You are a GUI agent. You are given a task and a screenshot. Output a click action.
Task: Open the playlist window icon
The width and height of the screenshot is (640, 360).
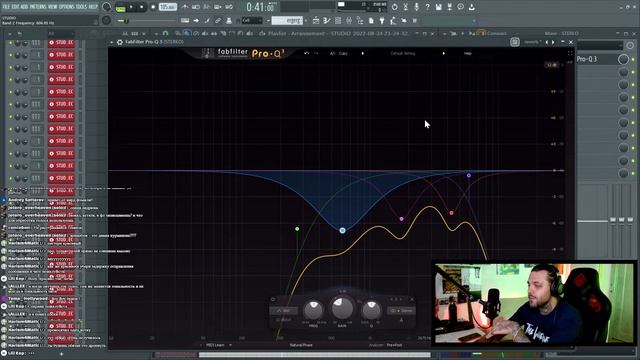coord(316,20)
